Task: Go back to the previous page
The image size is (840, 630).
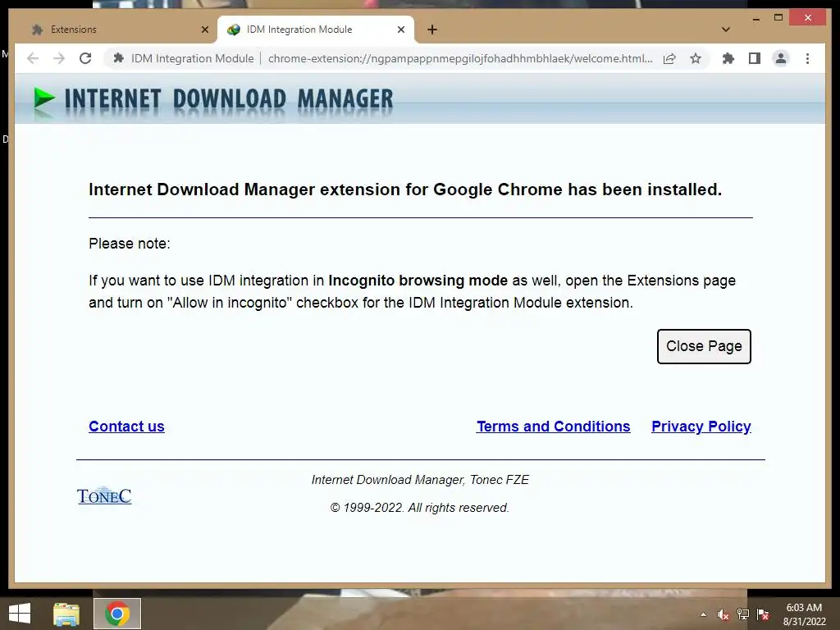Action: click(33, 58)
